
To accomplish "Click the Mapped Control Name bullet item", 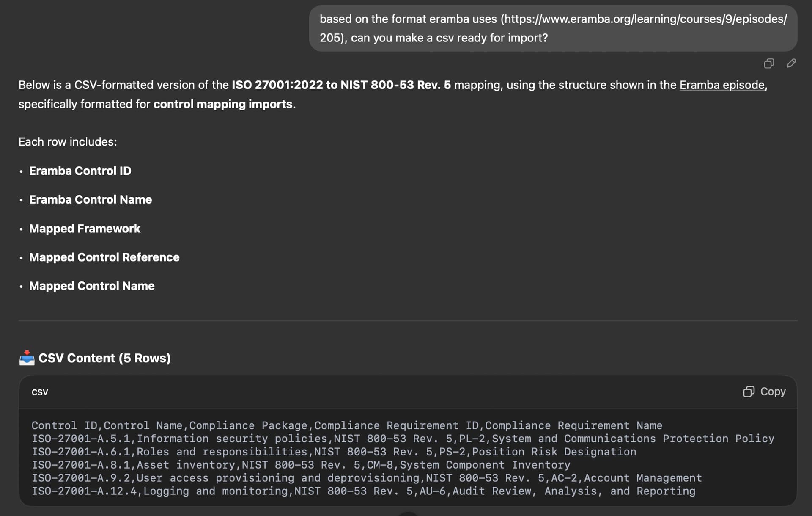I will point(92,286).
